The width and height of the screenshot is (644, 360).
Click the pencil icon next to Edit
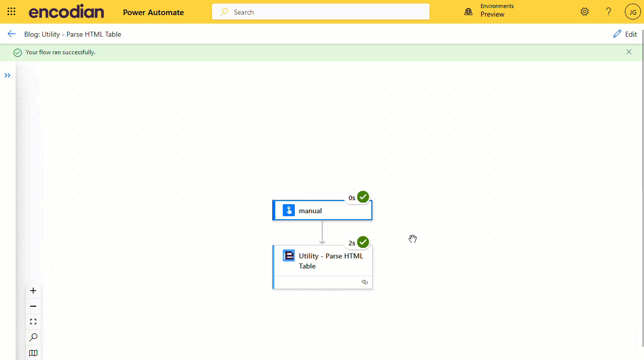click(617, 34)
